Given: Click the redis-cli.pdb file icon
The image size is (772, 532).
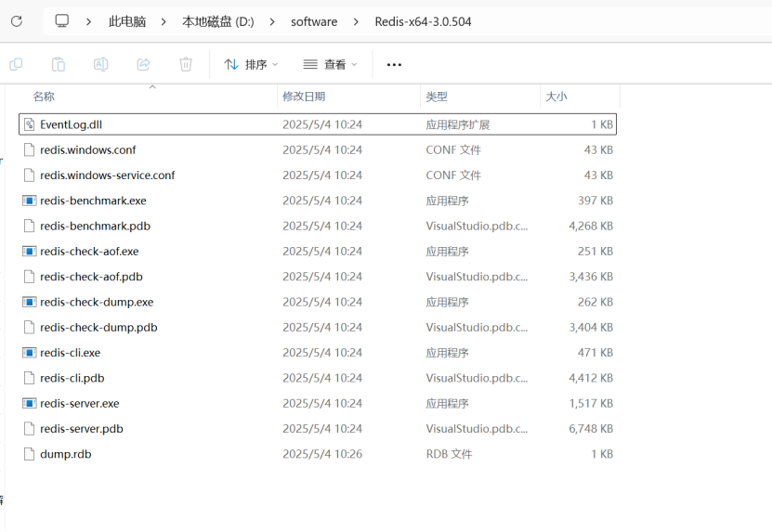Looking at the screenshot, I should 30,378.
